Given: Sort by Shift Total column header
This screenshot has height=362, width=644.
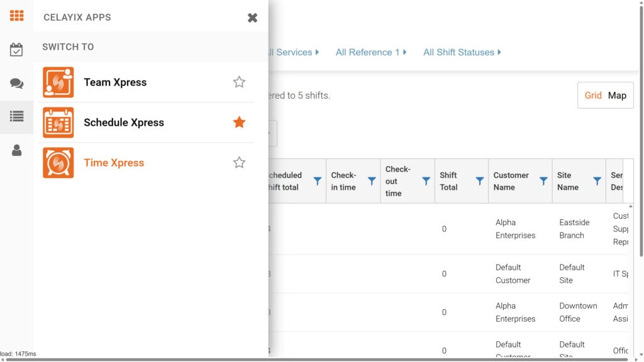Looking at the screenshot, I should pos(448,181).
